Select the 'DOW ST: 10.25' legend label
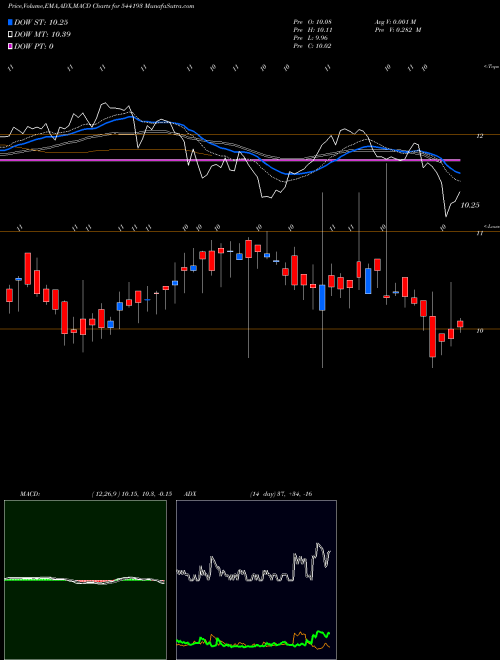This screenshot has width=500, height=660. point(41,22)
